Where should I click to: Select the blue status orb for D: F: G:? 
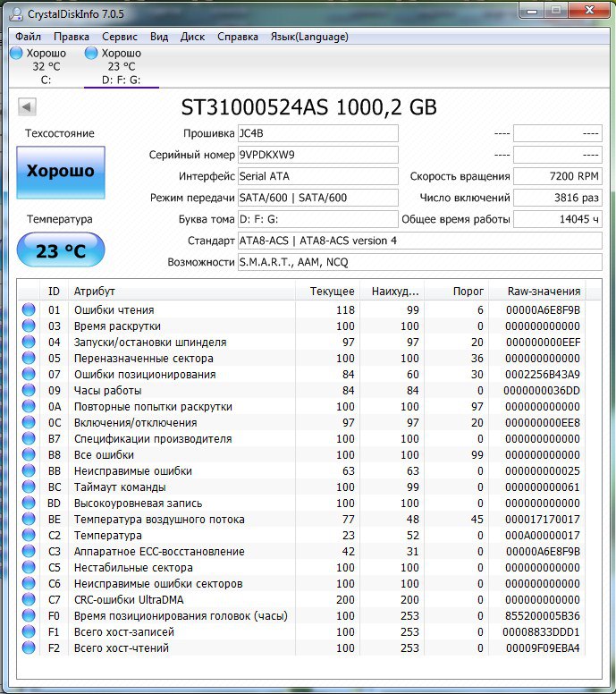(x=91, y=53)
